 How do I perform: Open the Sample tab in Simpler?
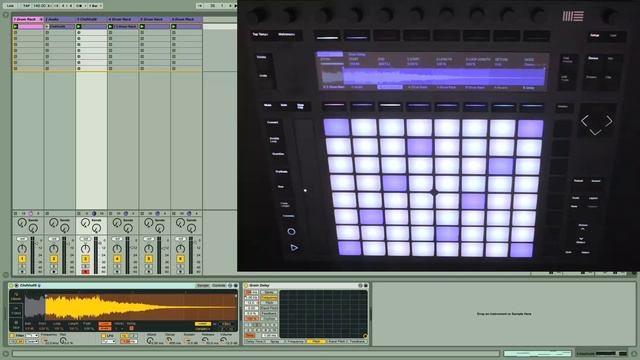coord(203,286)
